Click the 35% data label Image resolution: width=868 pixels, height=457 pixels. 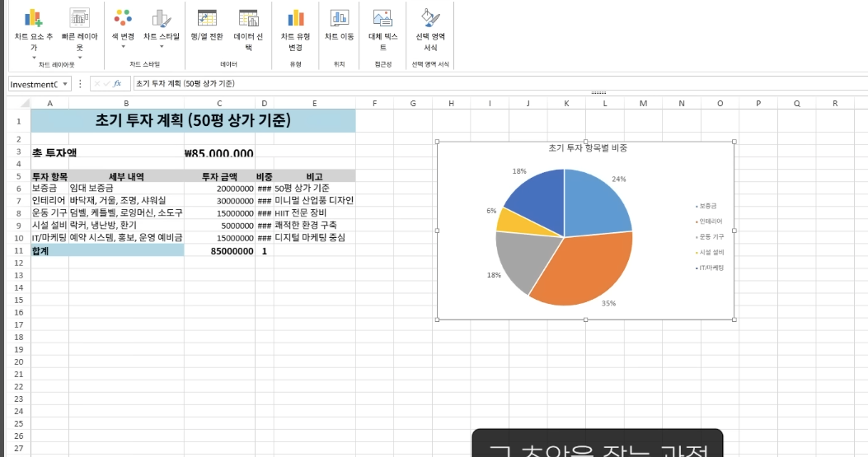[608, 303]
